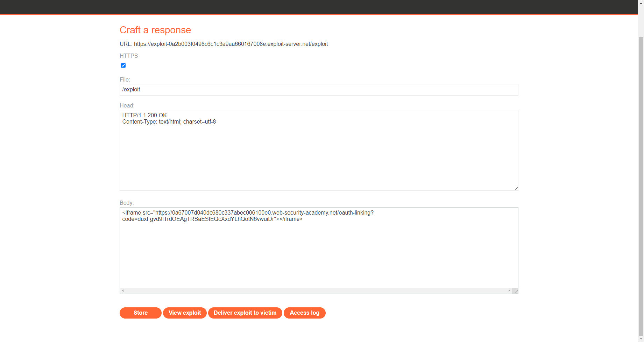Open the Access log

point(304,313)
